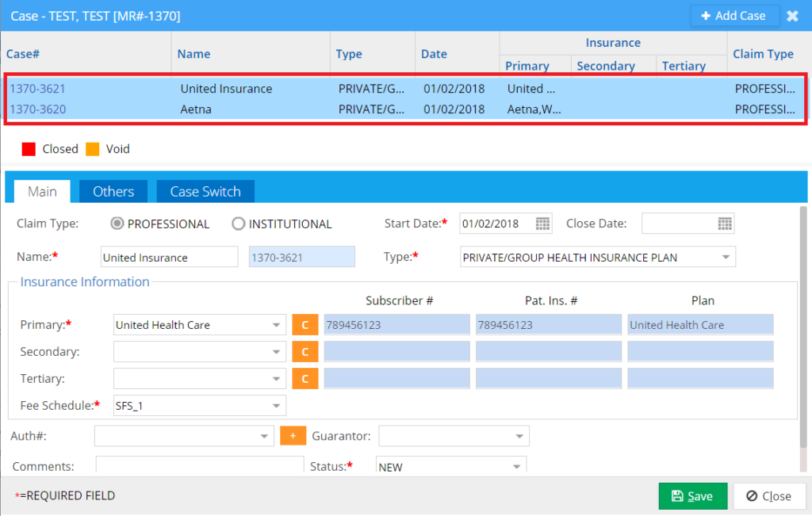Switch to the Others tab

point(113,191)
